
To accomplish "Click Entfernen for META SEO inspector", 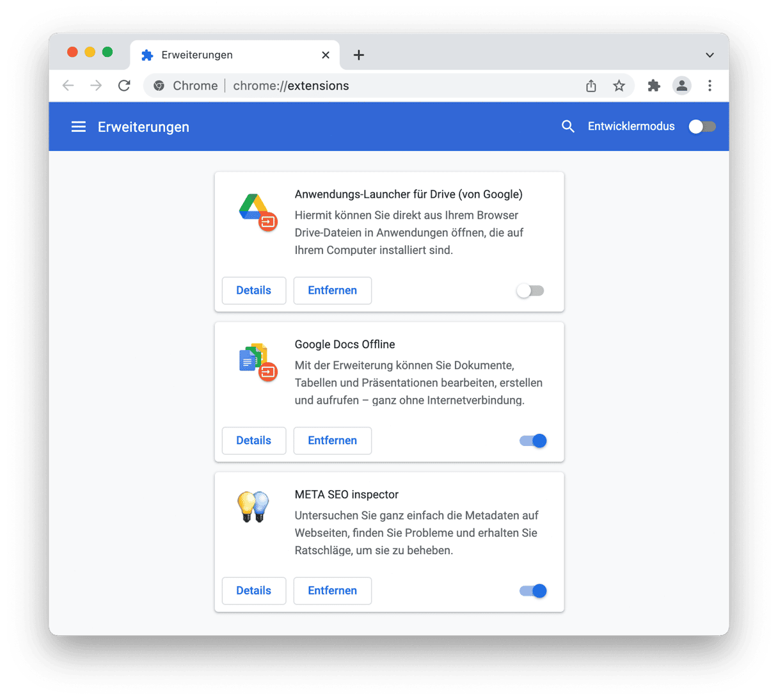I will [x=333, y=591].
